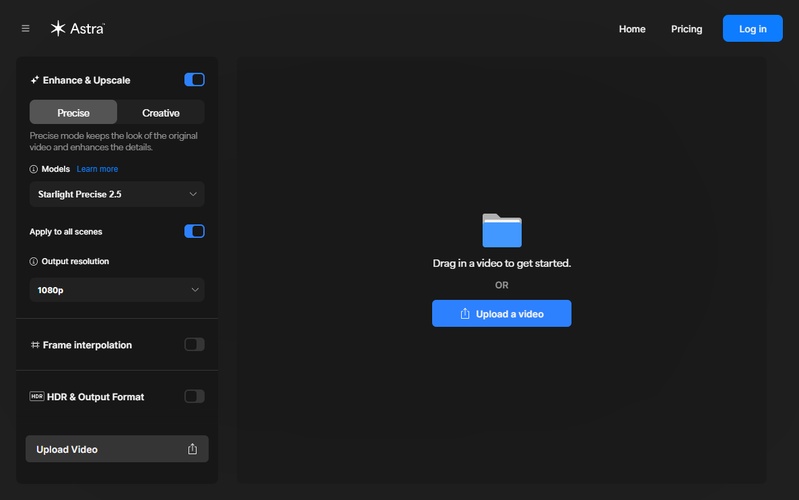Click the Models info icon
Viewport: 799px width, 500px height.
coord(34,169)
